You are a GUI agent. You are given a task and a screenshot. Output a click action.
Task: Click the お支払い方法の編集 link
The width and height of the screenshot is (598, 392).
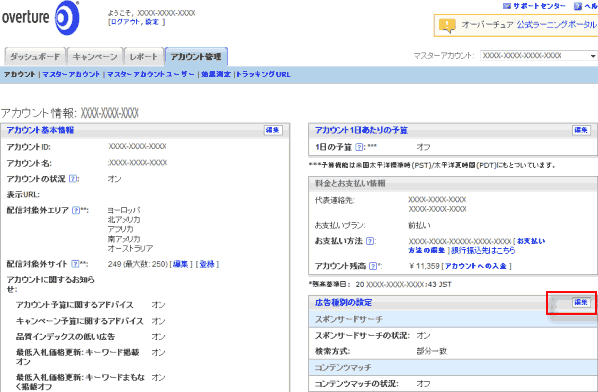[477, 246]
